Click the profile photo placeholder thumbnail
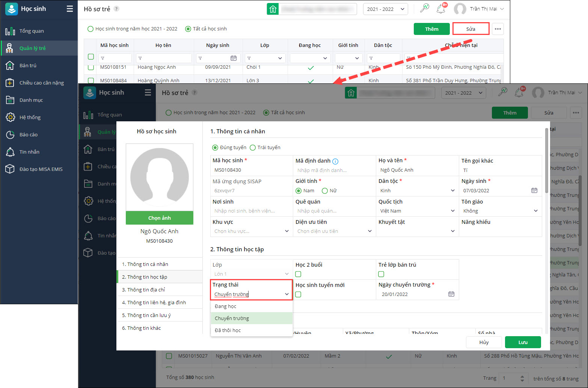This screenshot has width=588, height=388. pos(160,177)
